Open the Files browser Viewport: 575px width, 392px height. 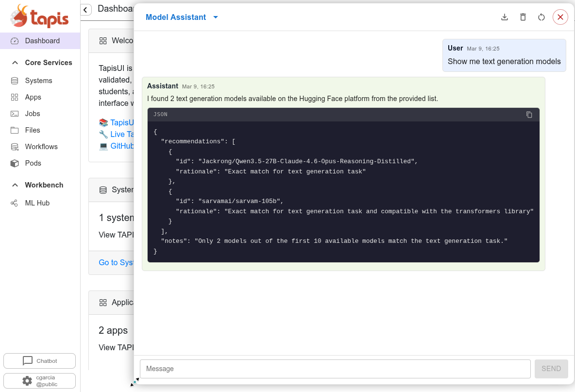33,130
